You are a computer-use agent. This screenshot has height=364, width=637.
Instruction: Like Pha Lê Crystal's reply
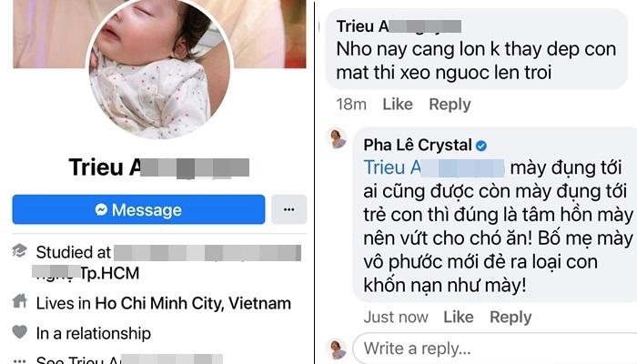(x=459, y=317)
